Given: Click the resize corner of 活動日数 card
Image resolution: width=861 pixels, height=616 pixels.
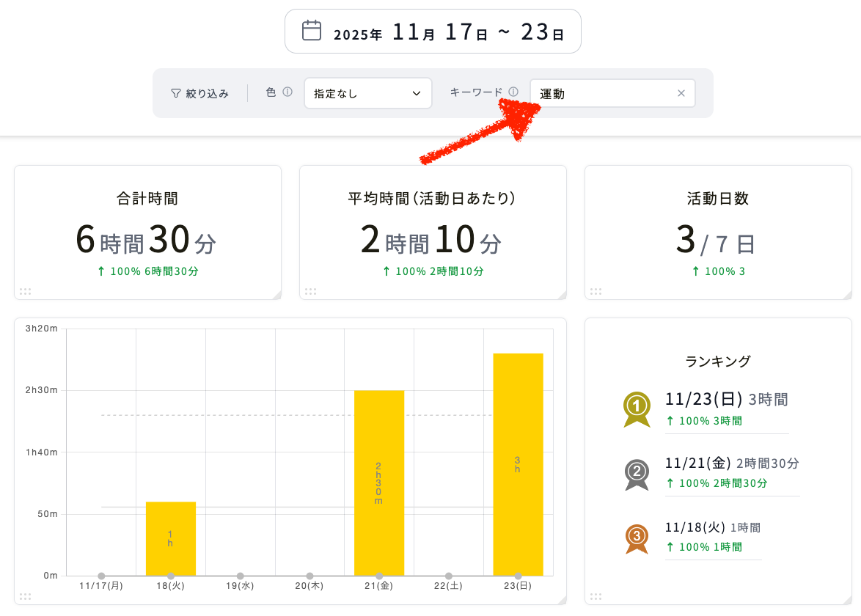Looking at the screenshot, I should coord(848,295).
